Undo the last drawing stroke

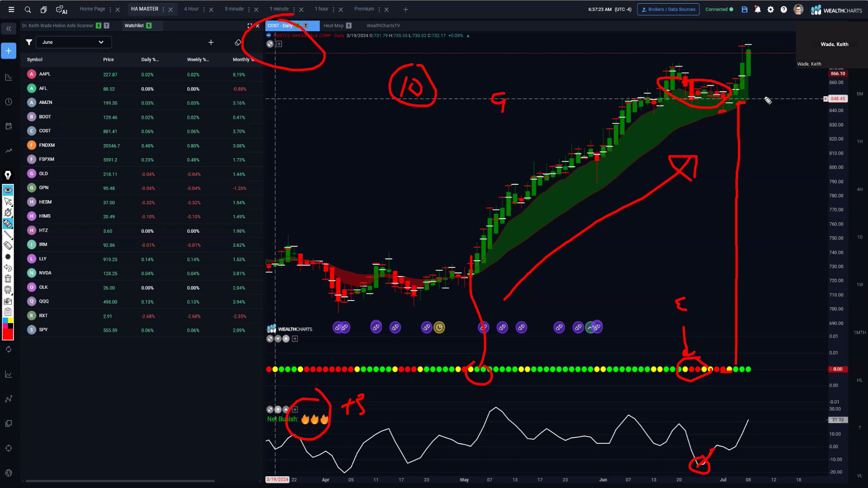8,267
